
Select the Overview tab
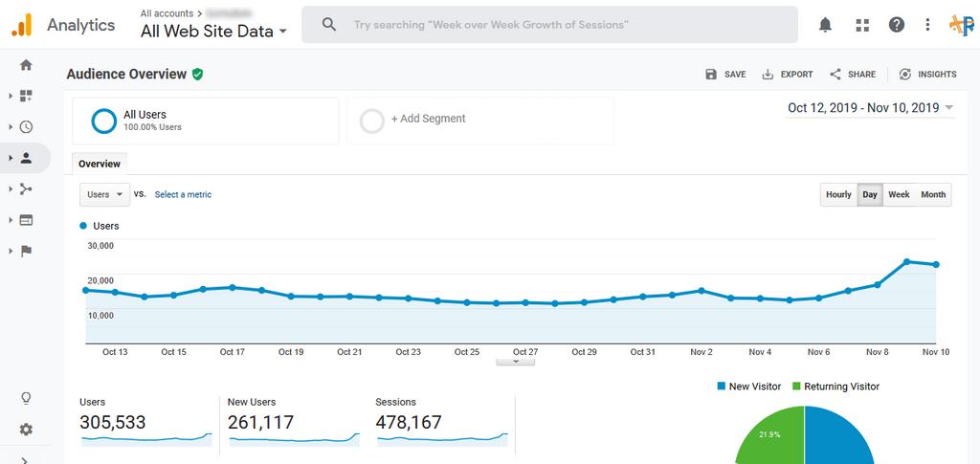coord(100,165)
